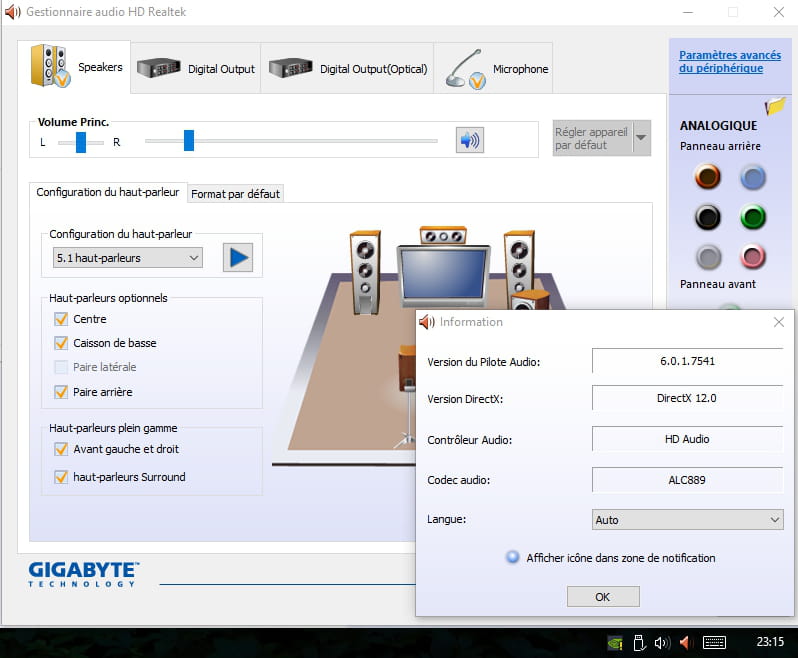Screen dimensions: 798x658
Task: Toggle the Caisson de basse checkbox
Action: [x=61, y=343]
